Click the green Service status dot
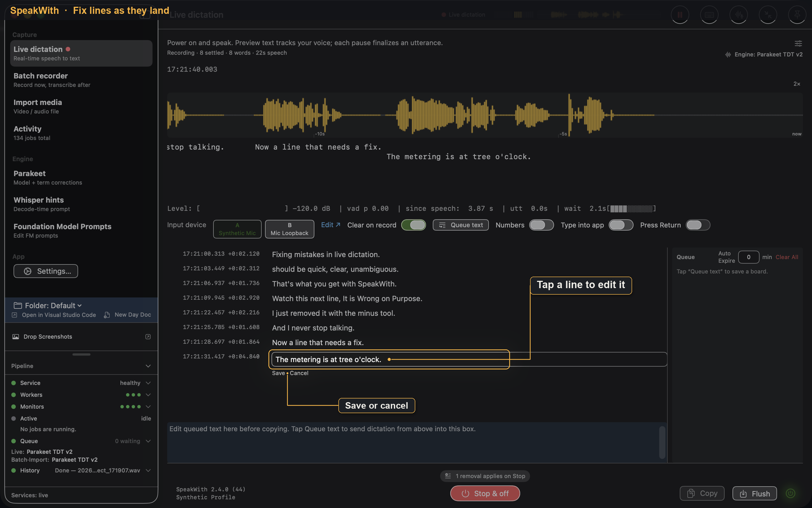 click(14, 383)
